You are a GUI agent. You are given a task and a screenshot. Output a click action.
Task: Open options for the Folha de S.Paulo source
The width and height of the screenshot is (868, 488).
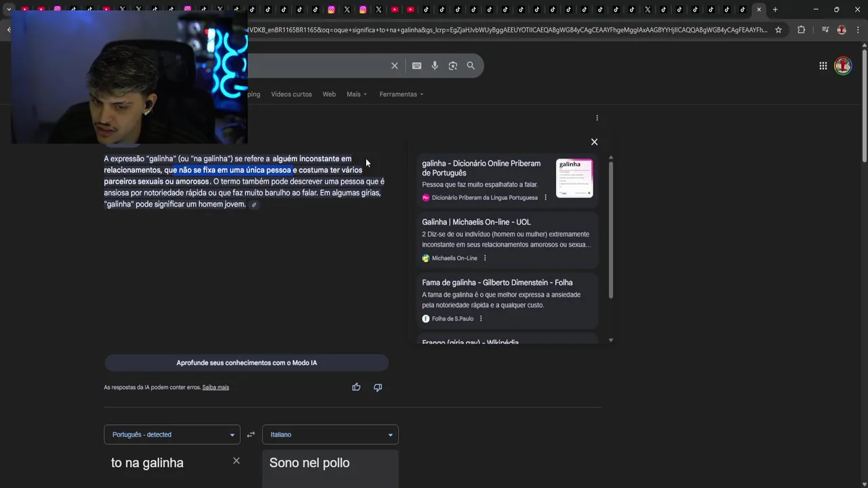tap(481, 319)
